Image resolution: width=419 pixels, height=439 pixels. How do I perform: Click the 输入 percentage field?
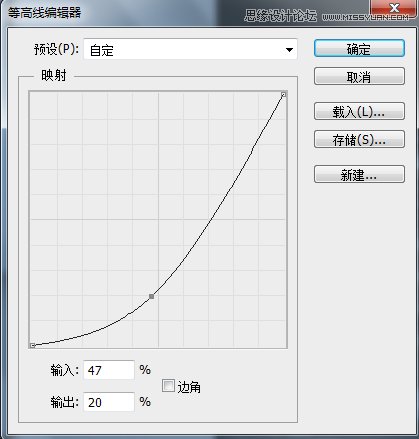tap(109, 370)
